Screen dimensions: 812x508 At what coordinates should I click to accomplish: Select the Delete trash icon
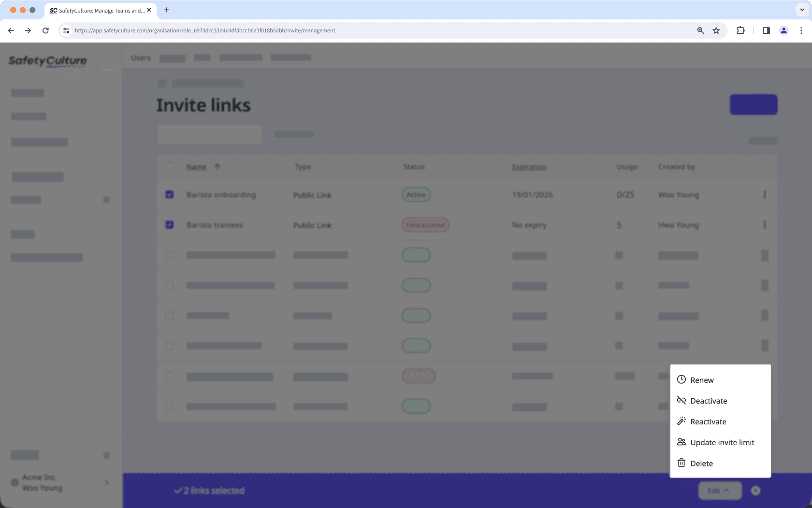click(681, 463)
